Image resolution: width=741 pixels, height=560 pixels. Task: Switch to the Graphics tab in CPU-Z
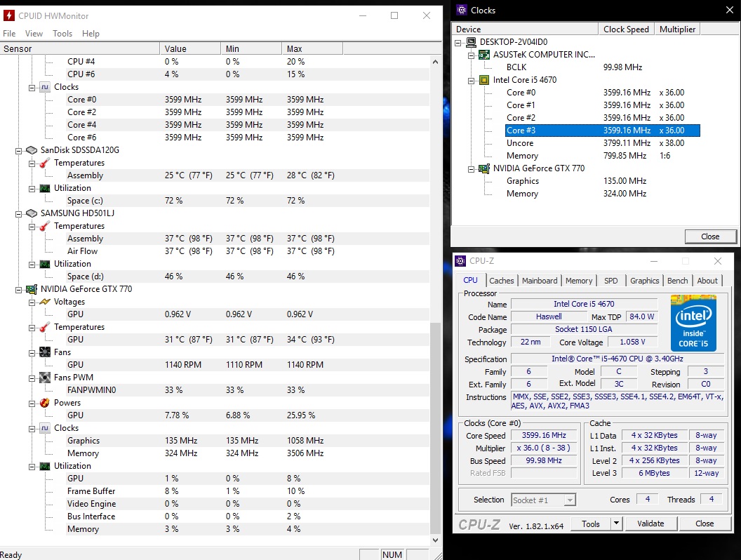(x=644, y=281)
